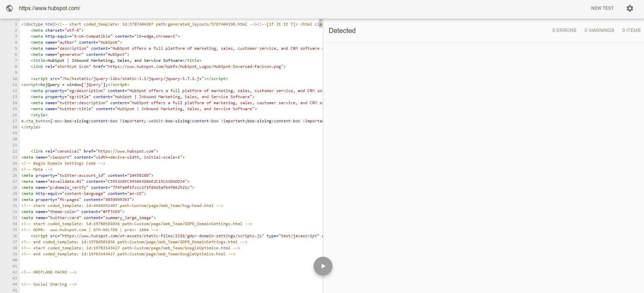This screenshot has width=644, height=293.
Task: Click the twitter:card meta line
Action: [x=88, y=218]
